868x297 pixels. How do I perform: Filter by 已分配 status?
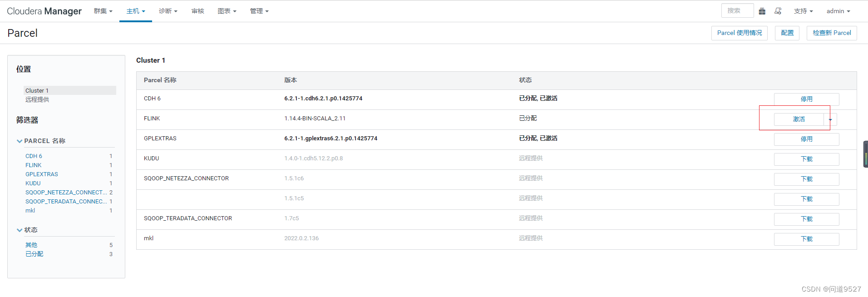point(35,254)
